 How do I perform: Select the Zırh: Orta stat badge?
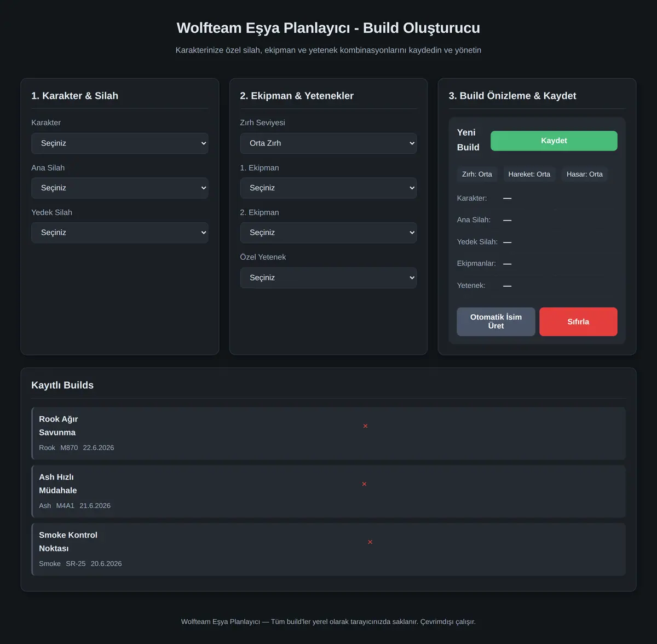pyautogui.click(x=477, y=175)
